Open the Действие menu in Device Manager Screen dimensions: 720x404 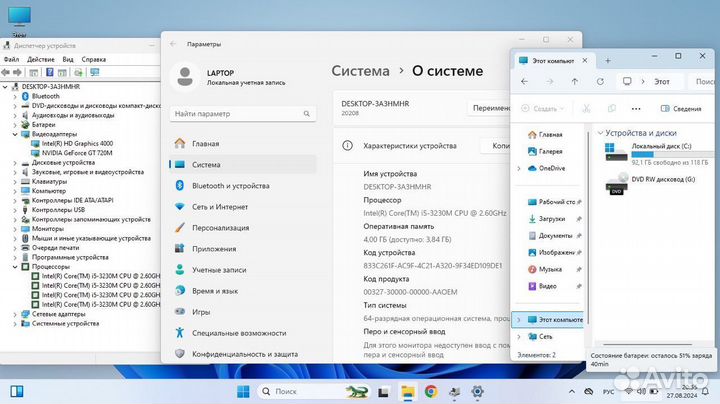[40, 59]
